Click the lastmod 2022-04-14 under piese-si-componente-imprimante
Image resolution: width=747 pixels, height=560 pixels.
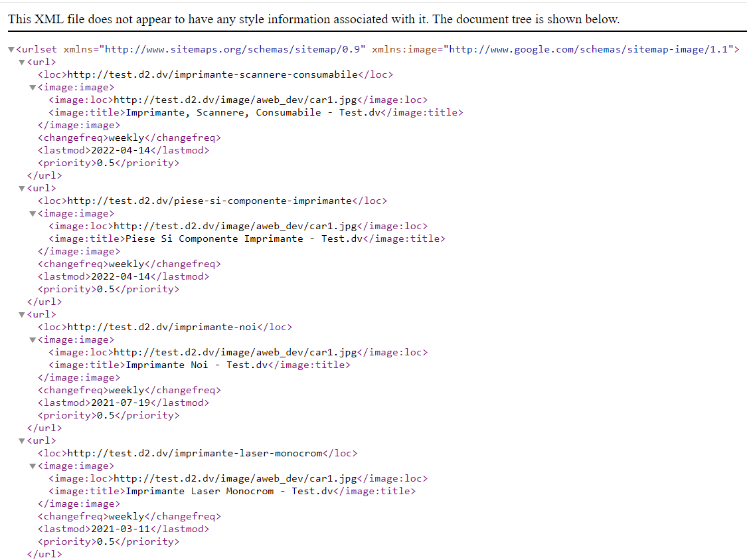pos(121,277)
